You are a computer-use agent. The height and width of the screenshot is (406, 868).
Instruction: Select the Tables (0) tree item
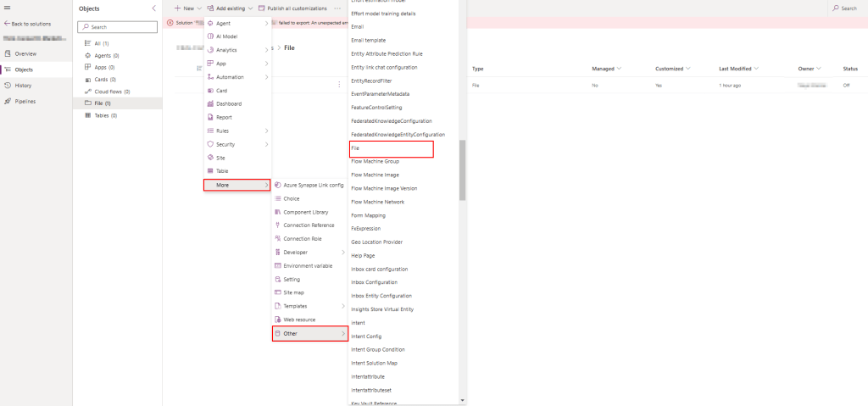pos(105,115)
